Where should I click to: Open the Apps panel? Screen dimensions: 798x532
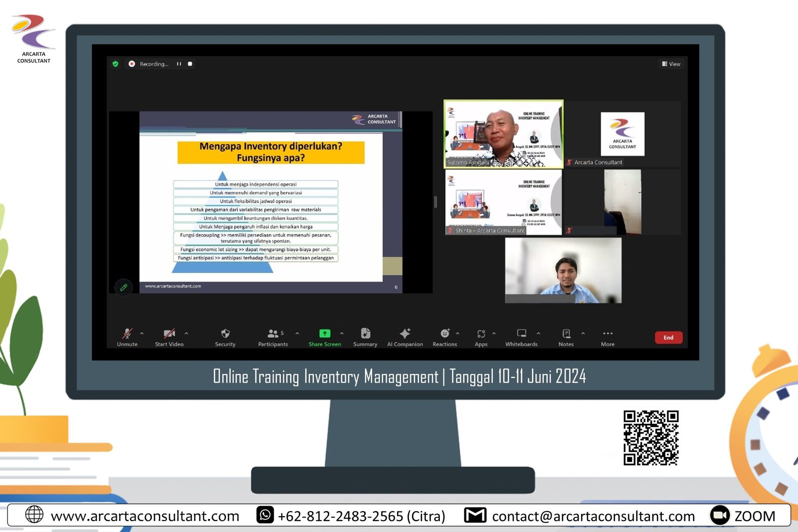click(x=481, y=334)
